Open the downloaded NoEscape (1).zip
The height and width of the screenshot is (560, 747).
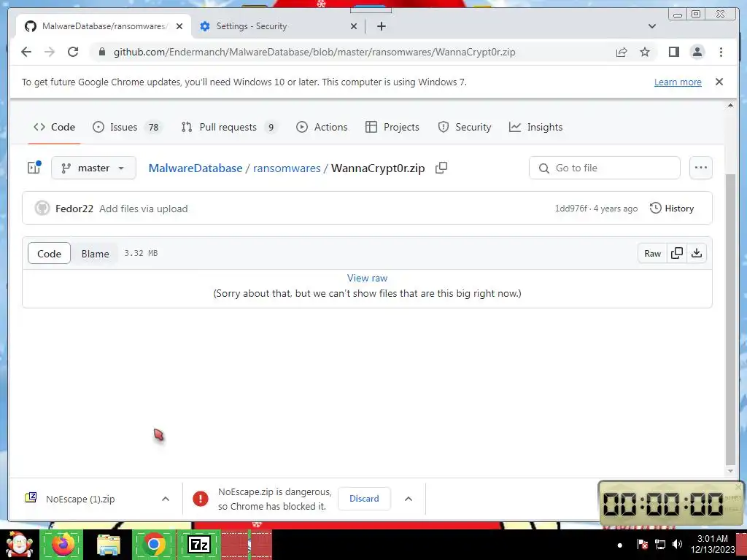(80, 499)
